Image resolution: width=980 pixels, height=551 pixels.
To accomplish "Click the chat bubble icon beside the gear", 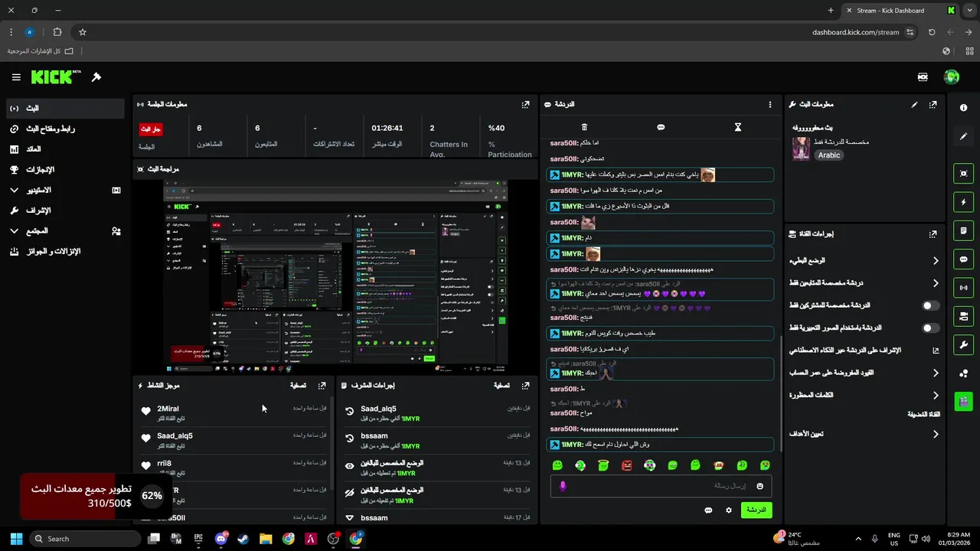I will [708, 510].
